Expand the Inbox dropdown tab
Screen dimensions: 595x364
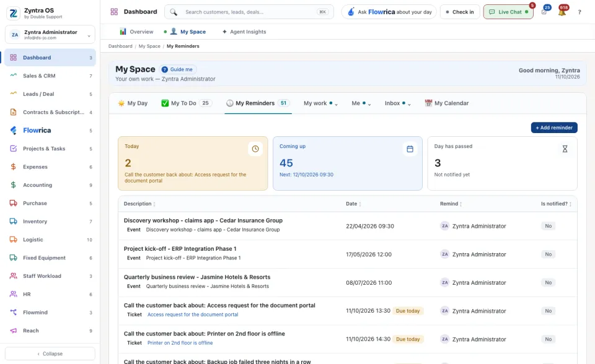(398, 103)
